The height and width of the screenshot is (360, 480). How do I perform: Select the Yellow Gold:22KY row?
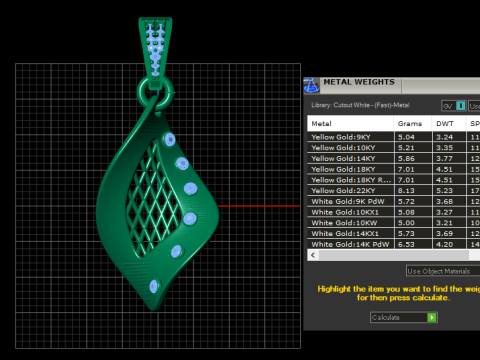pos(393,191)
